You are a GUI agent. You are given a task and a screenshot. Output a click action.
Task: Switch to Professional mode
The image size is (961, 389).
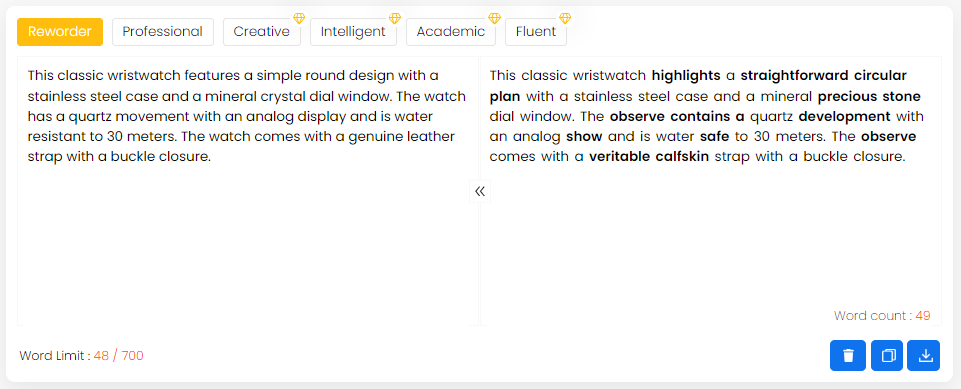(x=162, y=32)
